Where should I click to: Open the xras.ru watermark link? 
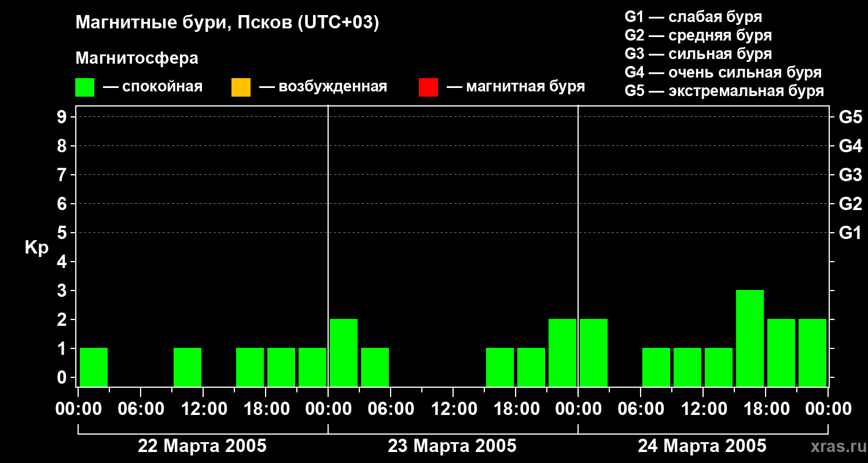click(836, 446)
